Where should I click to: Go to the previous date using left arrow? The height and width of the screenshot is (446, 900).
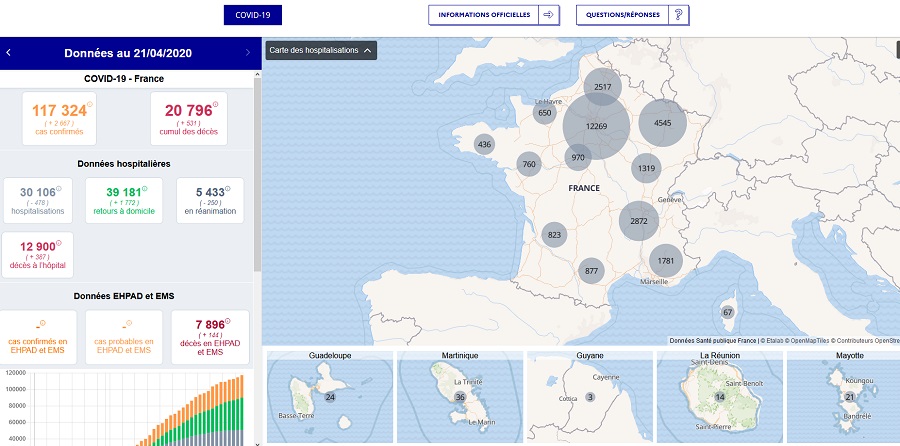(x=8, y=52)
